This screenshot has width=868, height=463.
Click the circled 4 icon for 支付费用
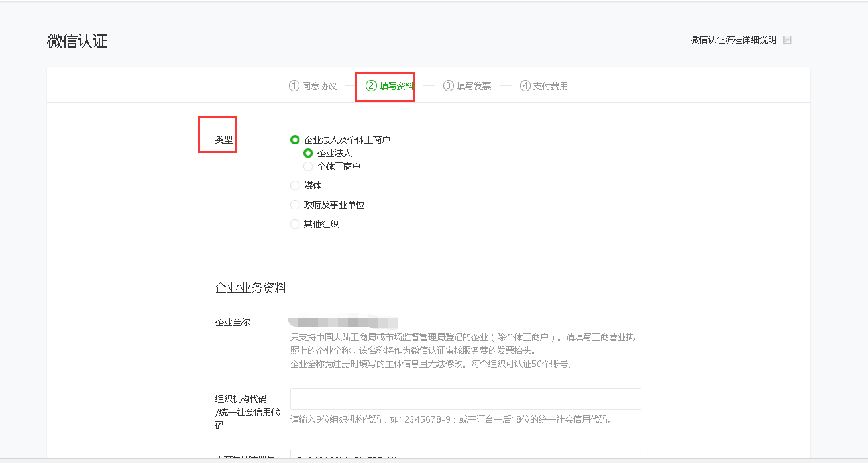pos(525,86)
